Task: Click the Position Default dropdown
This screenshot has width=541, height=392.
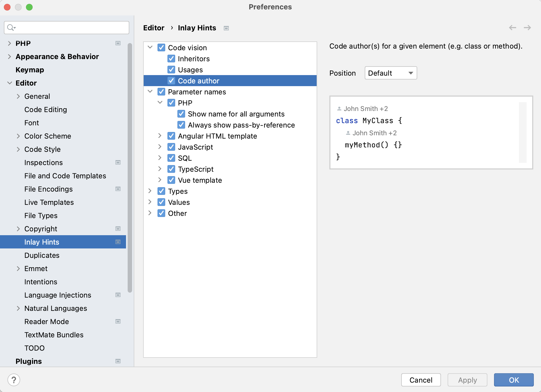Action: 389,73
